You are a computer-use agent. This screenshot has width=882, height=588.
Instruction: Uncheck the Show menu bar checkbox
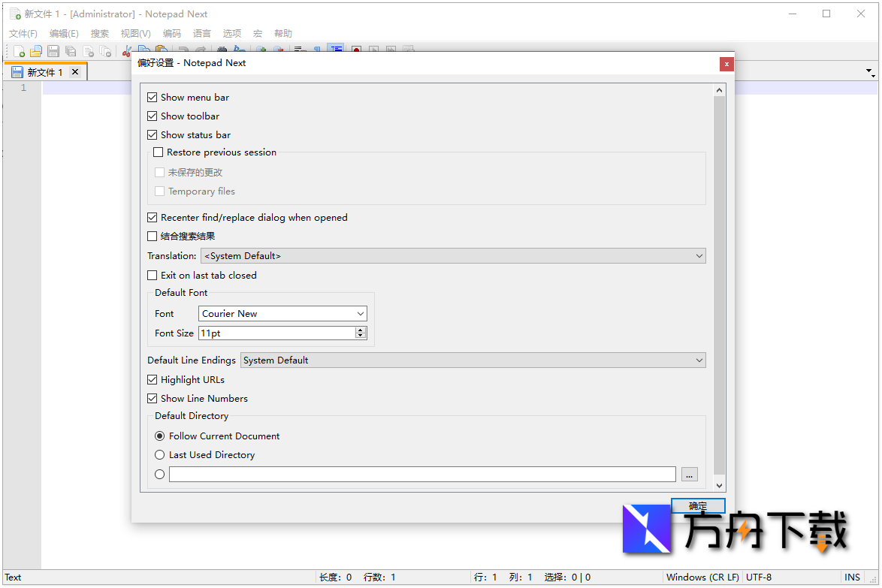click(x=153, y=98)
